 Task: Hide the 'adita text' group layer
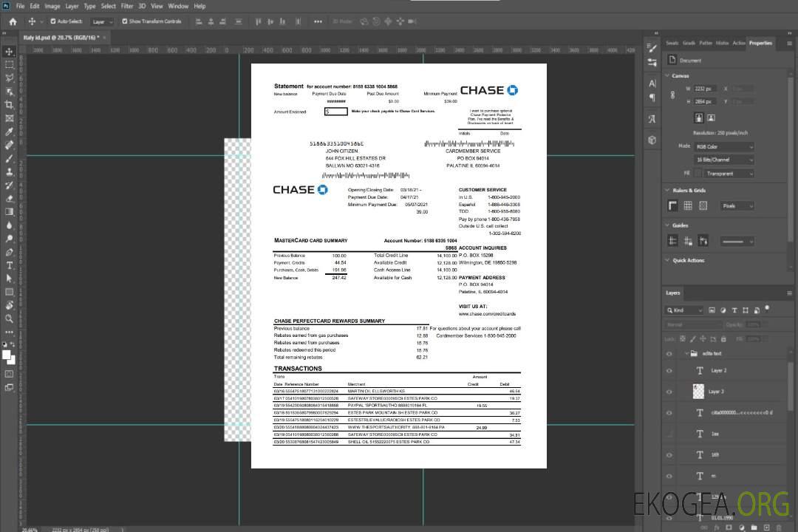(x=669, y=353)
